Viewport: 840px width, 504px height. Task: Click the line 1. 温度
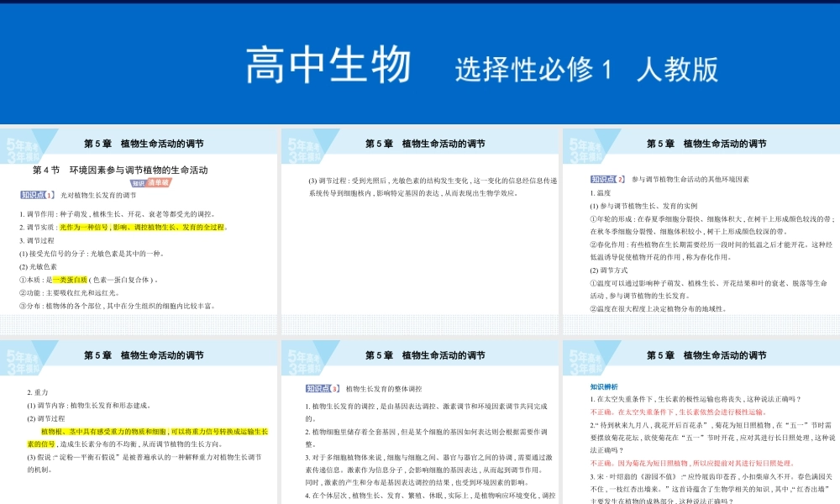click(x=601, y=193)
